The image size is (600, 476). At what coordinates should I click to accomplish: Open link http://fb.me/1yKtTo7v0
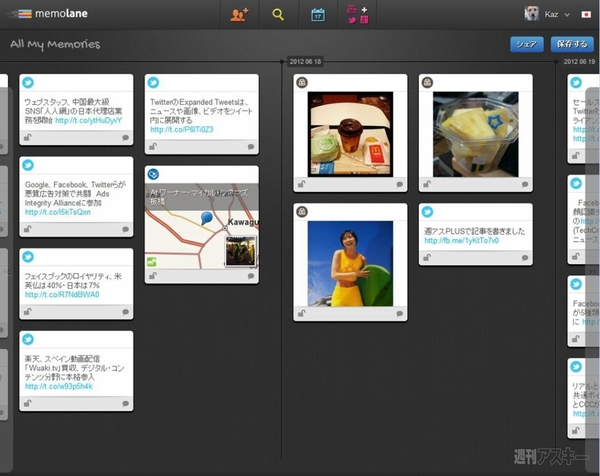[x=461, y=240]
